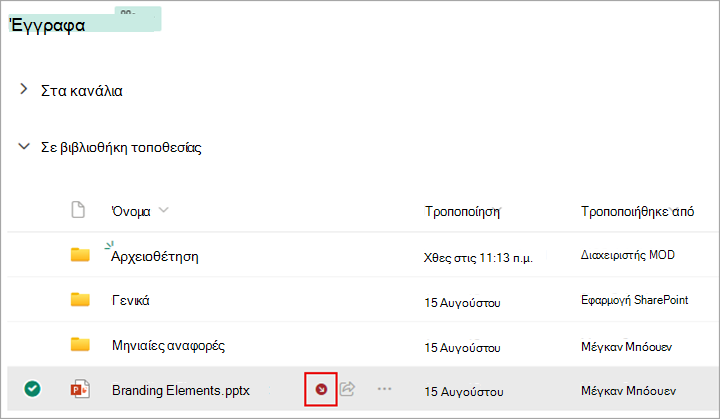Open the Όνομα column sort dropdown
The height and width of the screenshot is (419, 720).
163,210
